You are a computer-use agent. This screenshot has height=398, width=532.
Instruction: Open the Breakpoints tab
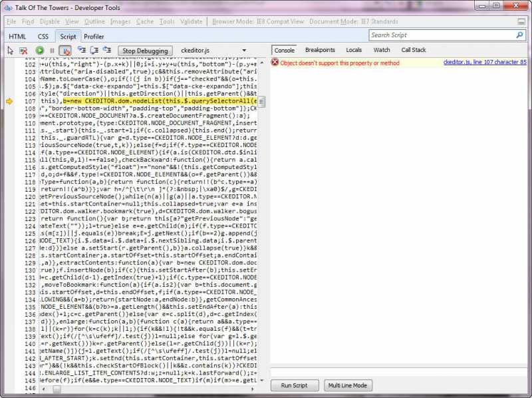click(x=320, y=50)
